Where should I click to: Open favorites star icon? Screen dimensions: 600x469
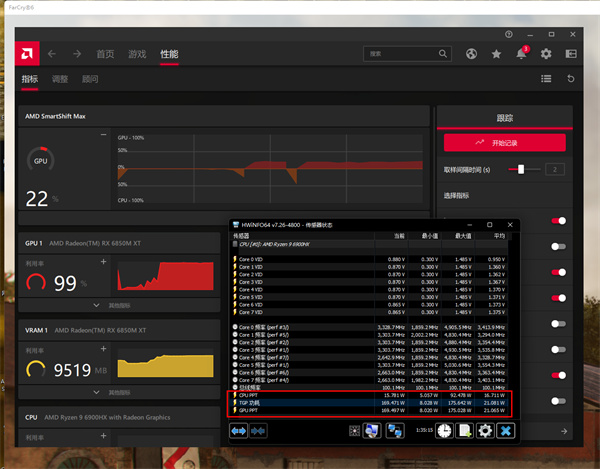(497, 53)
